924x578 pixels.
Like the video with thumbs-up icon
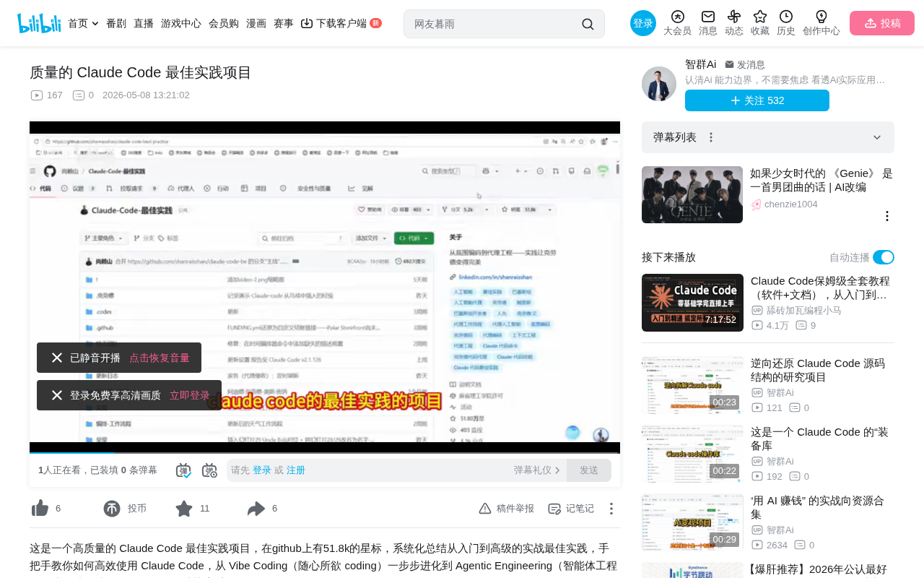click(40, 509)
